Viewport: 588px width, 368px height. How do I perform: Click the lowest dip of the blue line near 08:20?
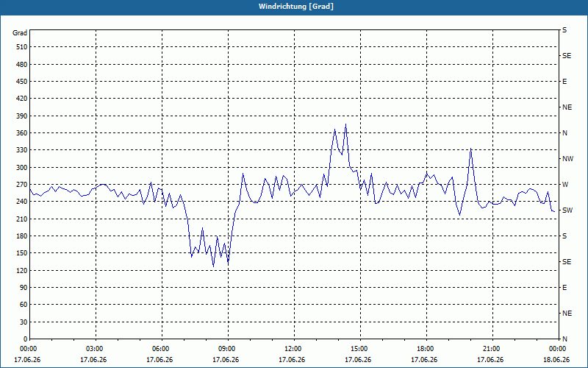(213, 266)
